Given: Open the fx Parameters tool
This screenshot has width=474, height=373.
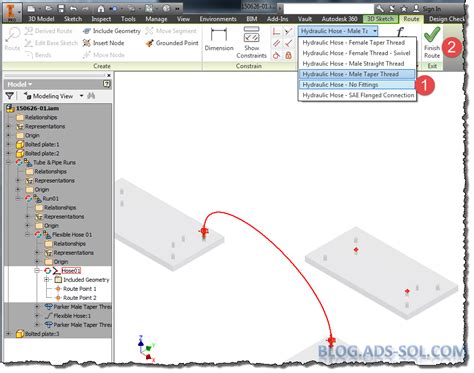Looking at the screenshot, I should (x=401, y=32).
